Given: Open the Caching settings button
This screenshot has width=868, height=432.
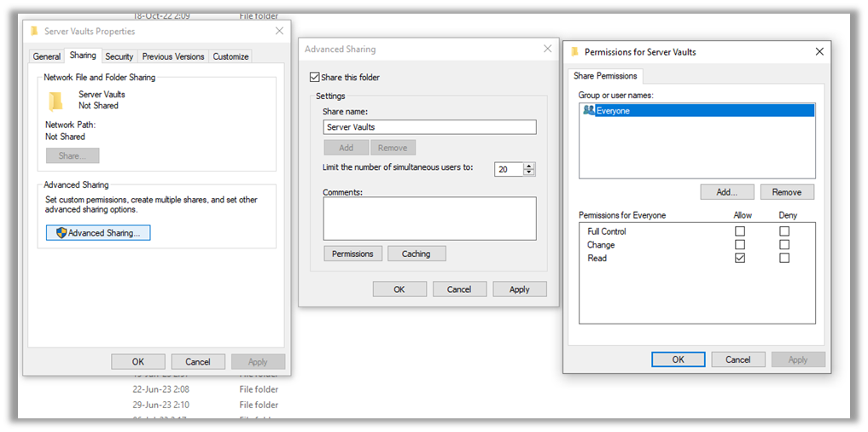Looking at the screenshot, I should (x=417, y=254).
